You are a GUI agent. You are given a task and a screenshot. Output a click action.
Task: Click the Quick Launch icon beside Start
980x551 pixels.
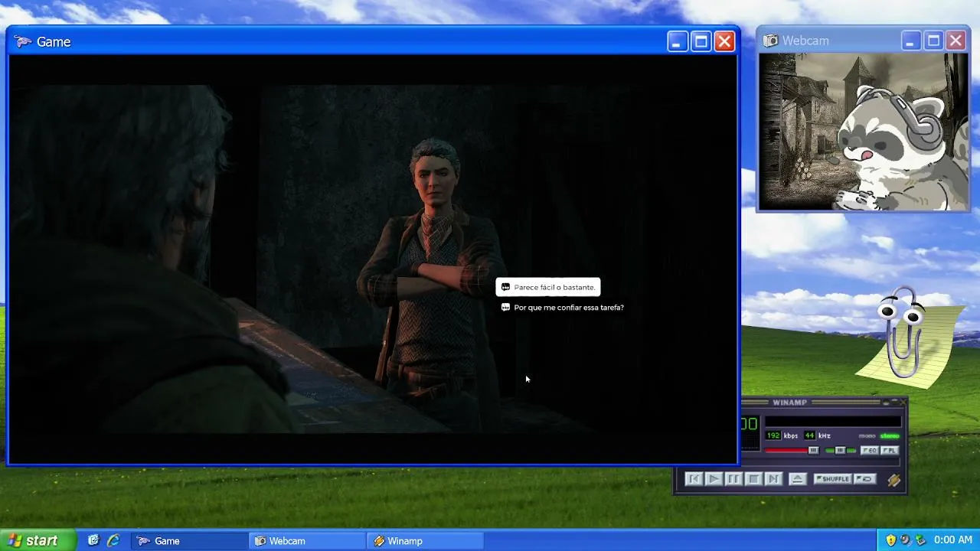93,540
